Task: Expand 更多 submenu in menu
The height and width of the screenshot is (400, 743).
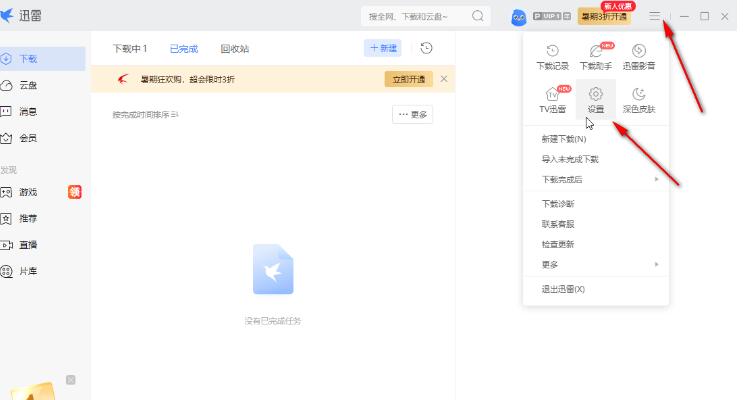Action: click(596, 264)
